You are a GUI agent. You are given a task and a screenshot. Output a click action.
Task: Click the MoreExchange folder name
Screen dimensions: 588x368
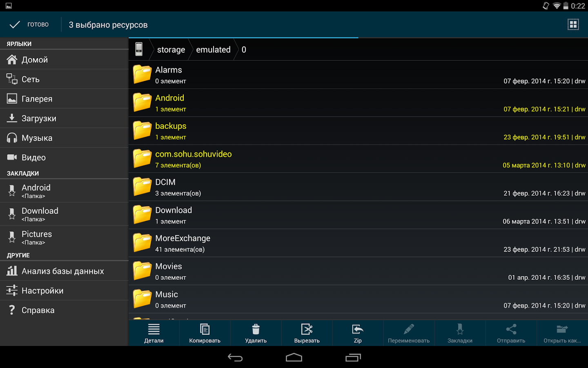(x=183, y=238)
